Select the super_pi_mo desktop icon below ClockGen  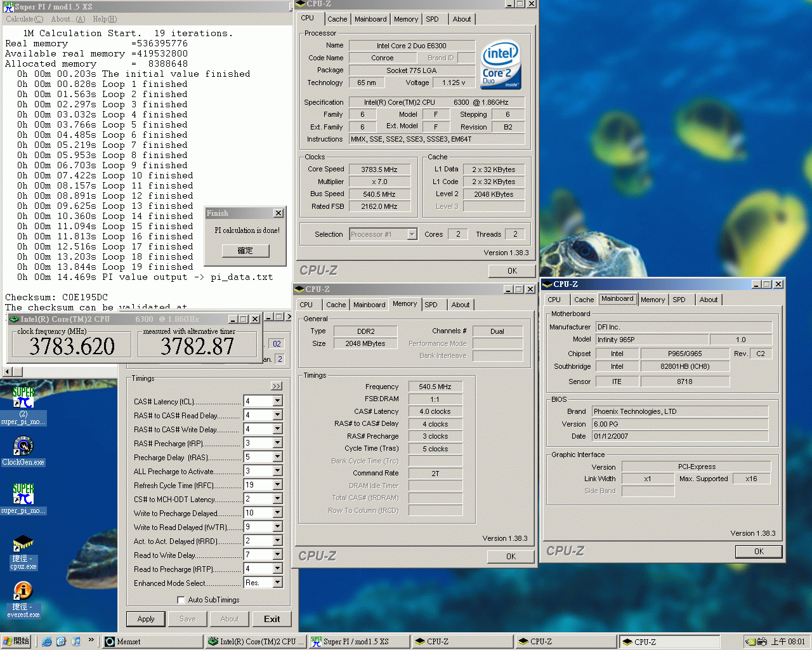(x=23, y=498)
